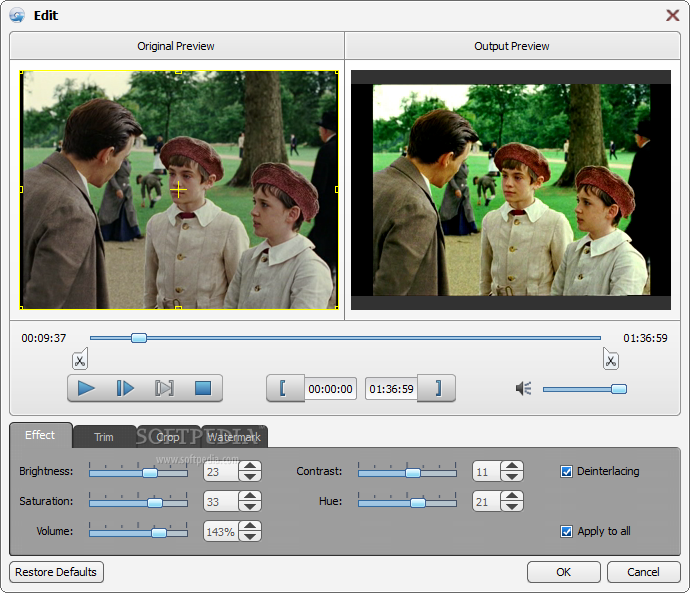690x593 pixels.
Task: Click the yellow crosshair in original preview
Action: click(x=178, y=190)
